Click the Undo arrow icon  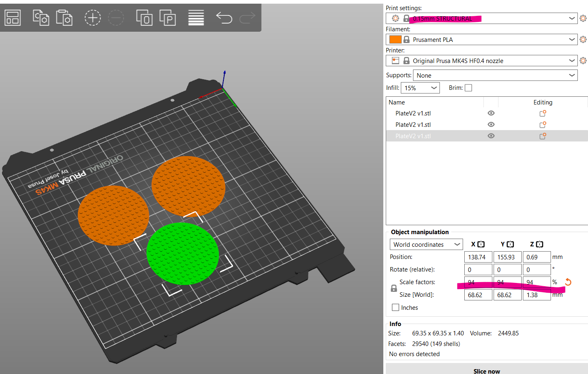224,17
